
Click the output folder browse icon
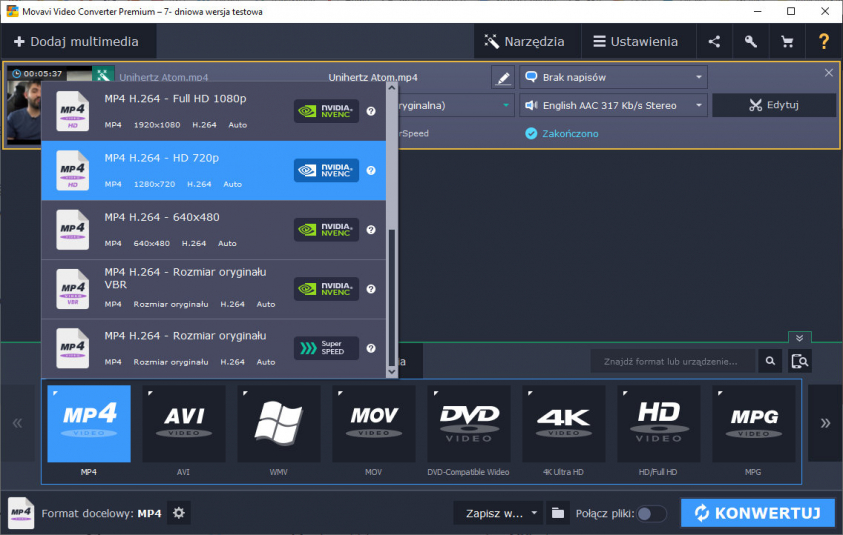(557, 513)
